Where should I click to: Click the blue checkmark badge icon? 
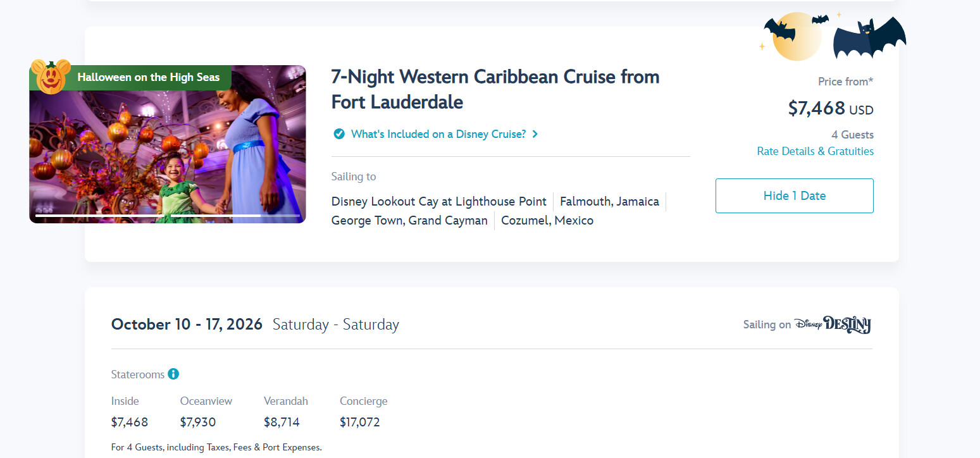pos(339,134)
